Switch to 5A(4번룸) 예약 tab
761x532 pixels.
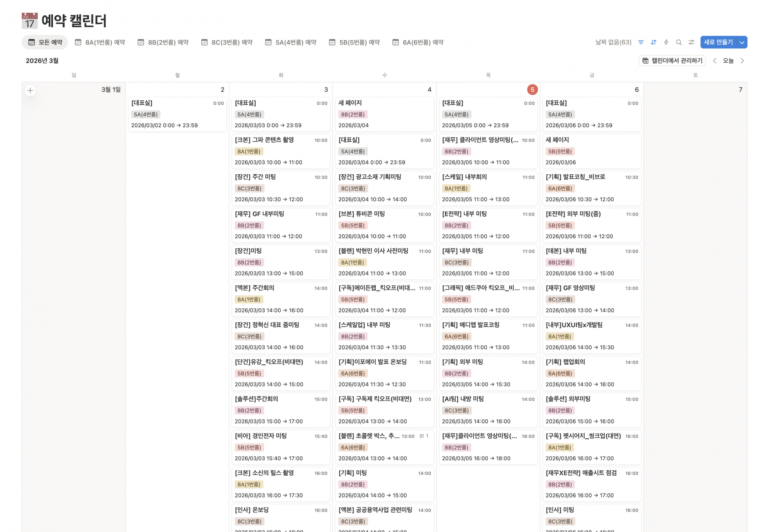(x=291, y=42)
